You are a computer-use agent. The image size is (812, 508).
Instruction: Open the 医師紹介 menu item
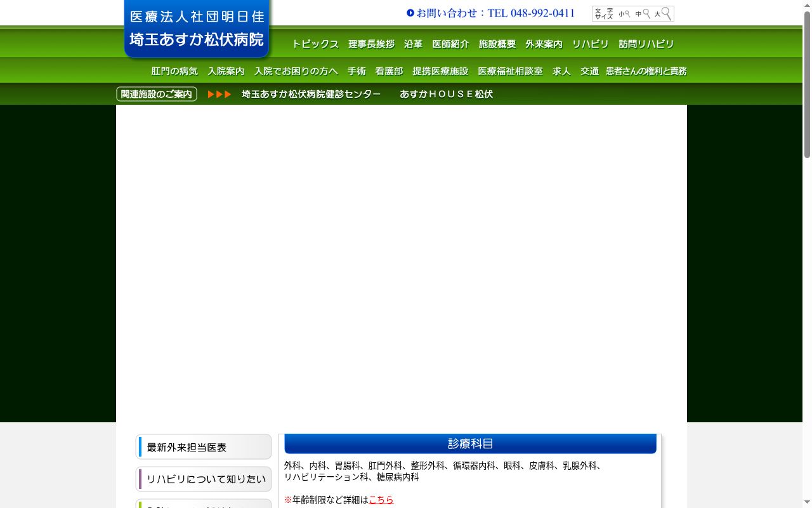click(x=451, y=44)
